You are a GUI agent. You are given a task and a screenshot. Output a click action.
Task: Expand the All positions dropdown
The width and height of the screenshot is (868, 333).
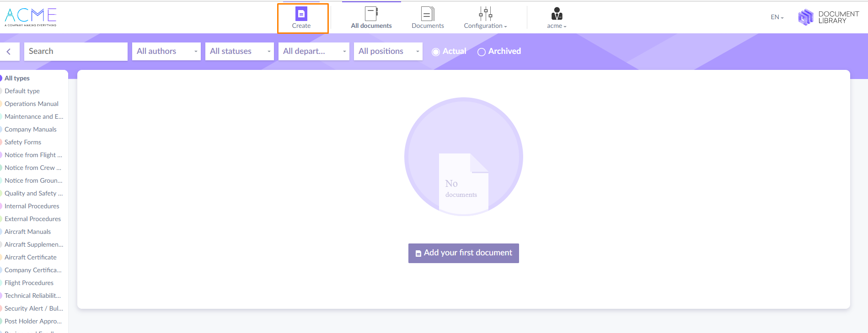(388, 52)
